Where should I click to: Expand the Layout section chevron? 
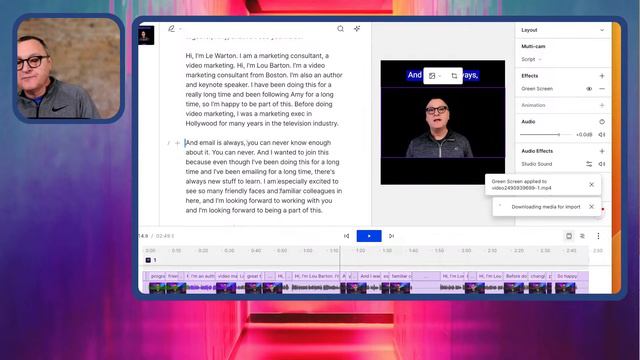coord(602,30)
